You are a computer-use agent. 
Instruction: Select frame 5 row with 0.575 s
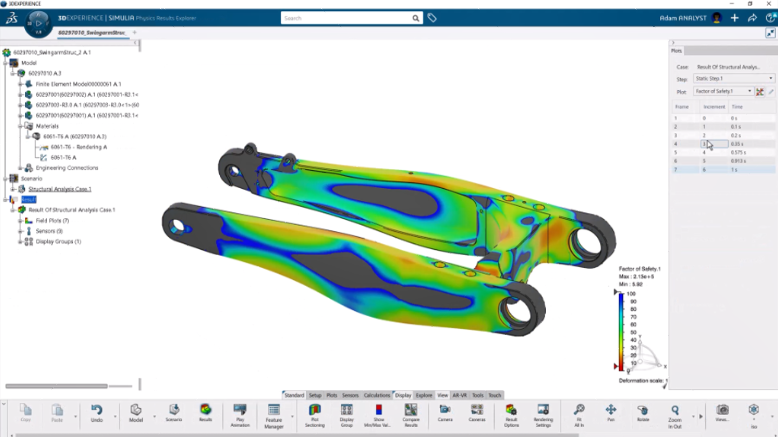click(x=722, y=152)
